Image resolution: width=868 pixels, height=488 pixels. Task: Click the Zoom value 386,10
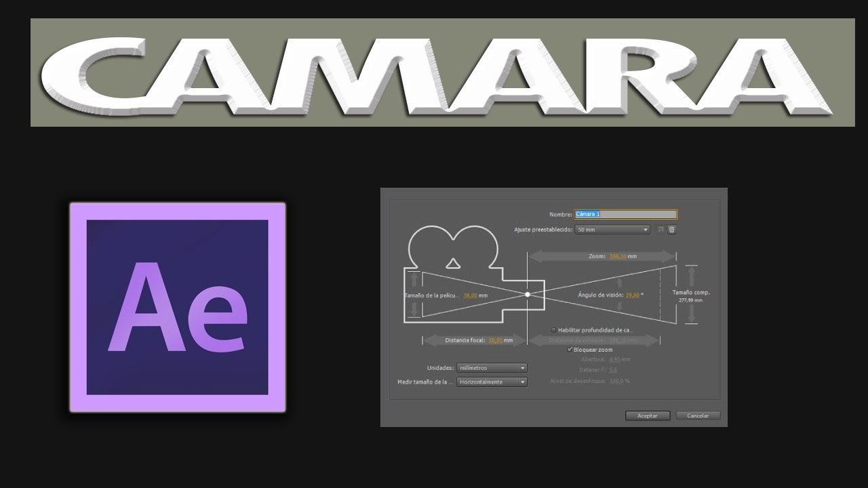(x=617, y=256)
